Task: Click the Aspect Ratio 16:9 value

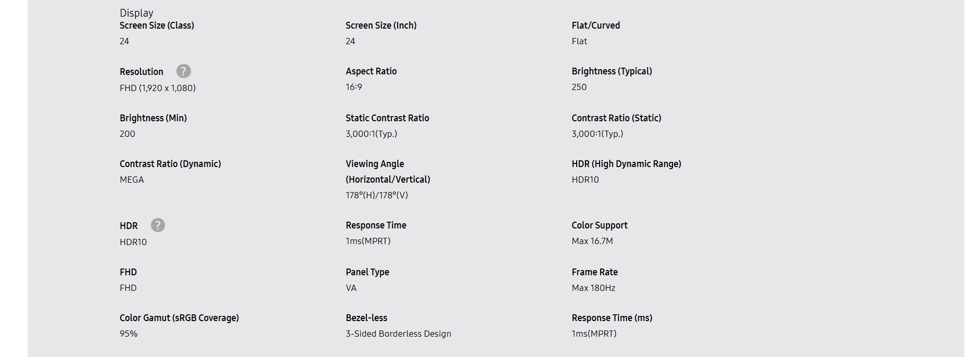Action: tap(354, 87)
